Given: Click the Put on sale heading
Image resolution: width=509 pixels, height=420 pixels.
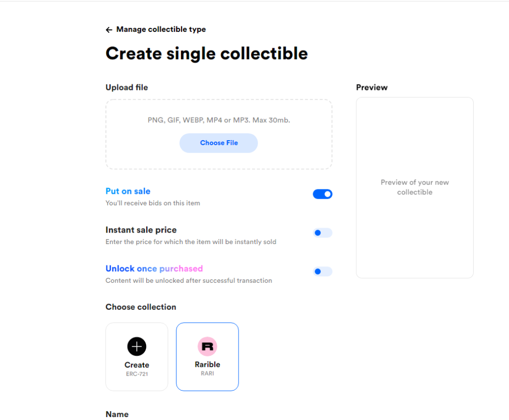Looking at the screenshot, I should [128, 191].
